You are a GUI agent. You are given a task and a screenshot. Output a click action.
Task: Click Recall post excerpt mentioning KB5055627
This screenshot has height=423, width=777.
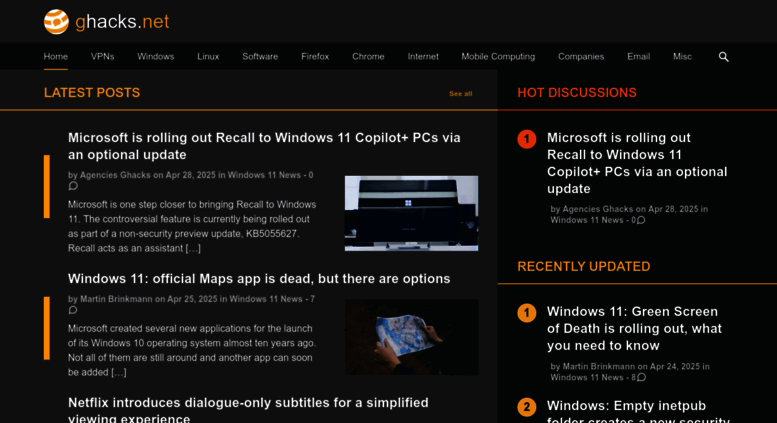pos(192,226)
